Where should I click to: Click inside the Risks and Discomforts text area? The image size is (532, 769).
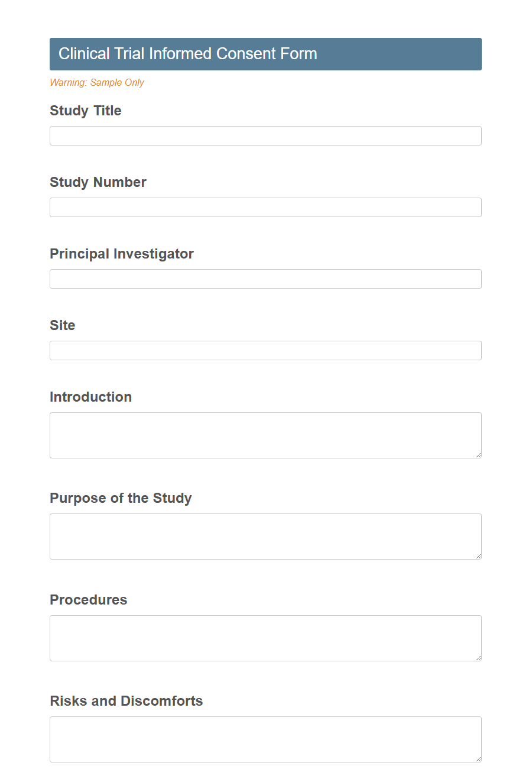click(x=265, y=739)
